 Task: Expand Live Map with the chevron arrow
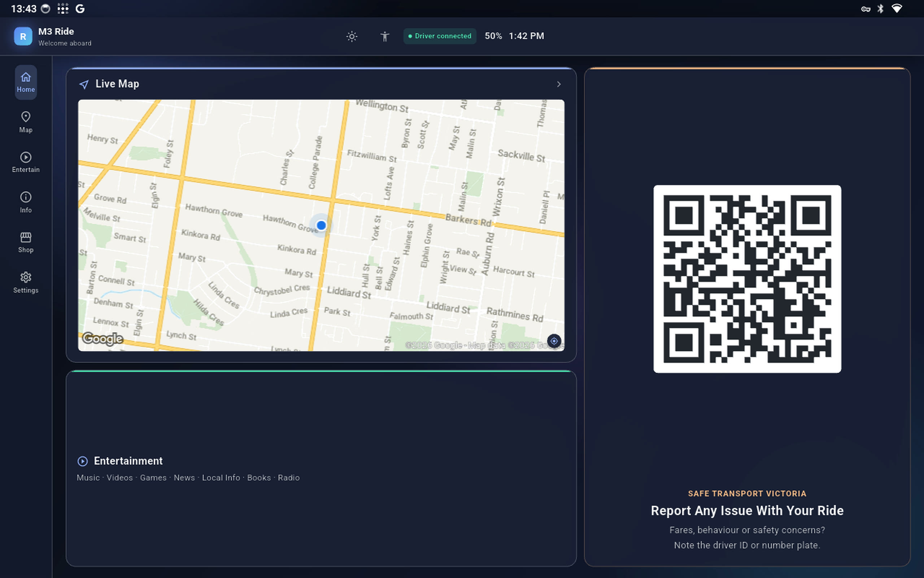point(559,84)
